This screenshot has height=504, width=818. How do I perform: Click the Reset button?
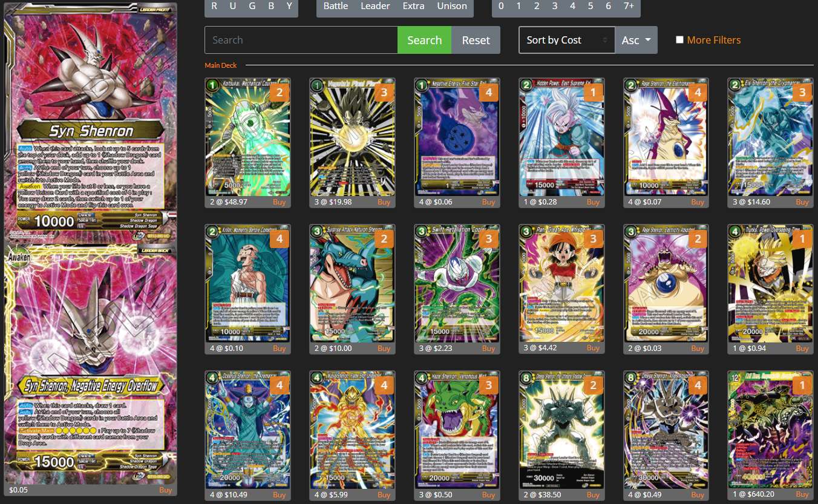pyautogui.click(x=476, y=39)
